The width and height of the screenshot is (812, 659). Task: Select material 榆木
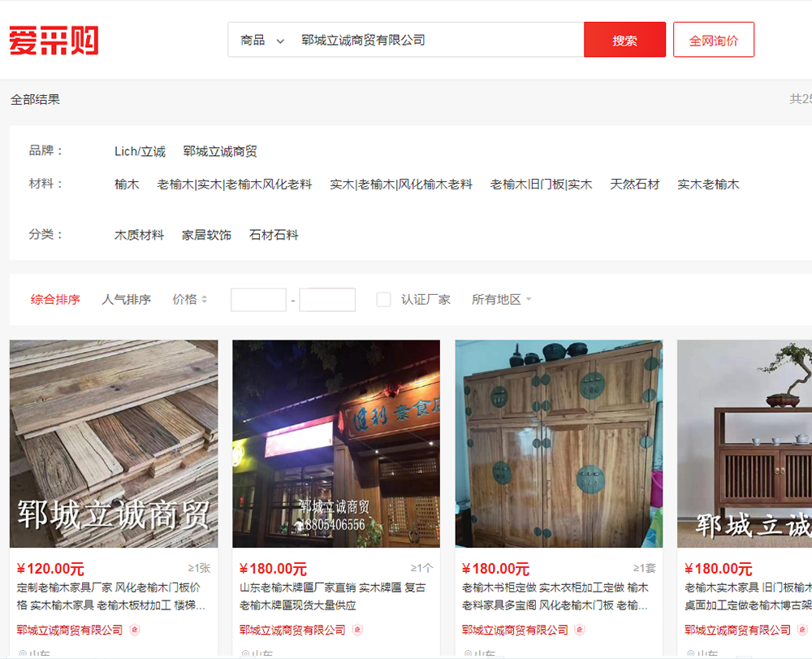[x=127, y=184]
